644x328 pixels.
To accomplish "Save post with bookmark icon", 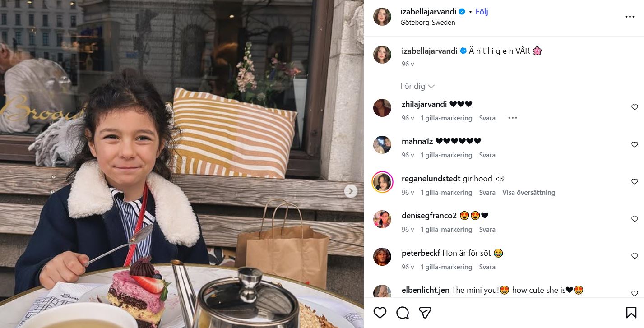I will [631, 312].
